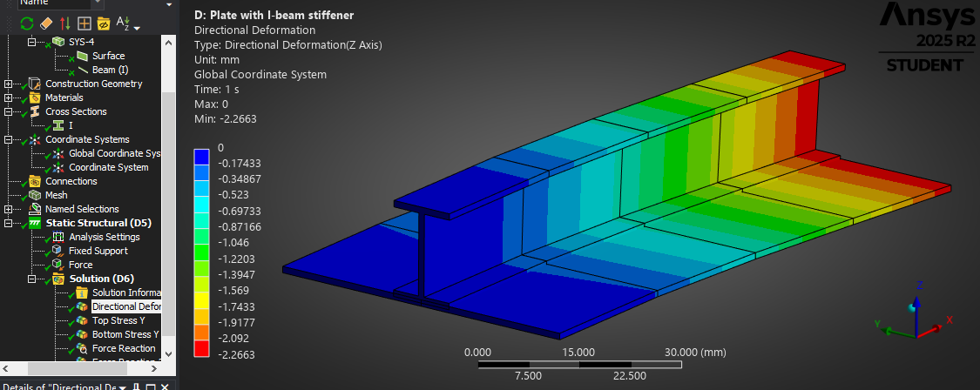Click the horizontal scrollbar right arrow
Screen dimensions: 980x390
tap(155, 368)
